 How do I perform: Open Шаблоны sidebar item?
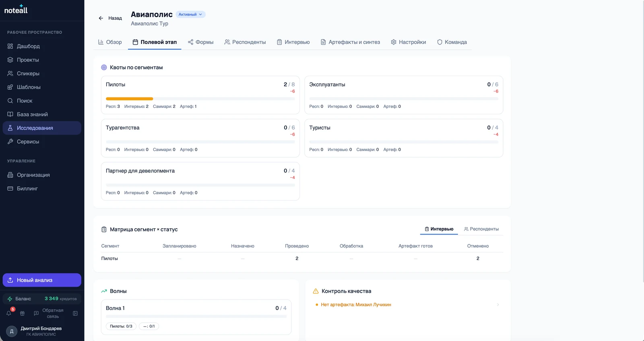[42, 87]
